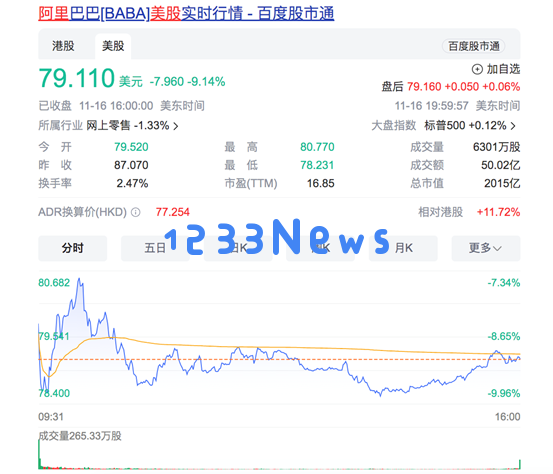Open the 阿里巴巴[BABA]美股实时行情 title link

186,14
